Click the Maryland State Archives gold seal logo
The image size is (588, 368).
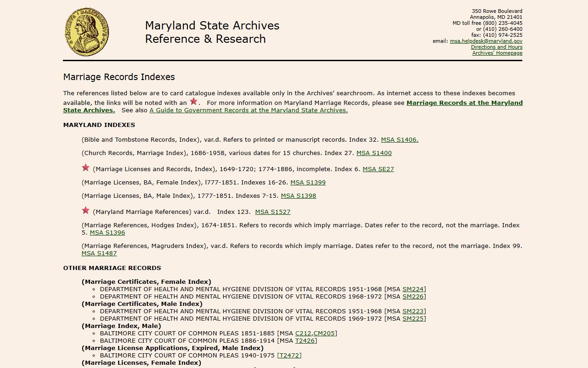click(87, 32)
